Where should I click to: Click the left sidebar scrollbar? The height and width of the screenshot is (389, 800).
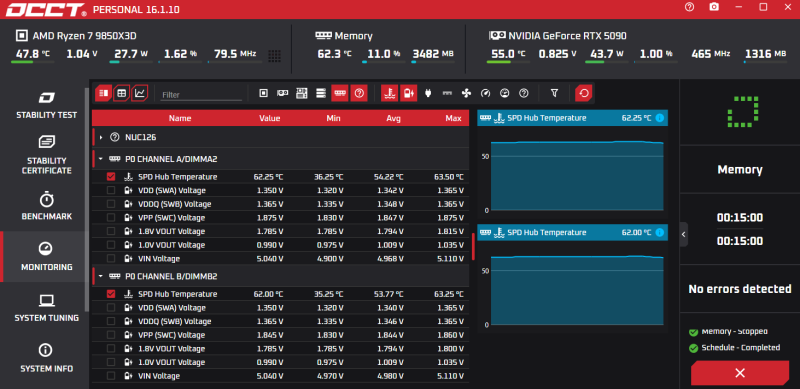(x=86, y=199)
